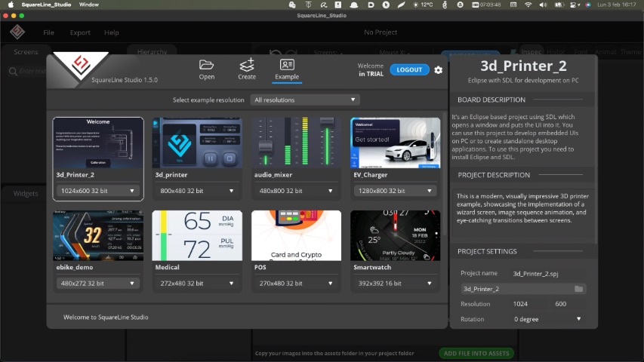Select the 3d_printer example thumbnail
The width and height of the screenshot is (644, 362).
click(x=197, y=143)
